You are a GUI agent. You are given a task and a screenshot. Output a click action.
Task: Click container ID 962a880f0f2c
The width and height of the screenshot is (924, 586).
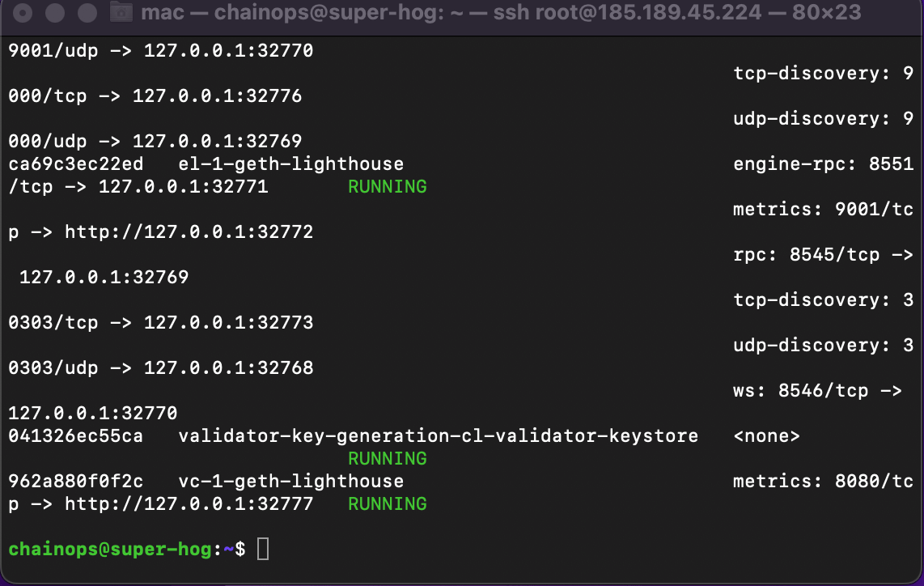pyautogui.click(x=76, y=482)
